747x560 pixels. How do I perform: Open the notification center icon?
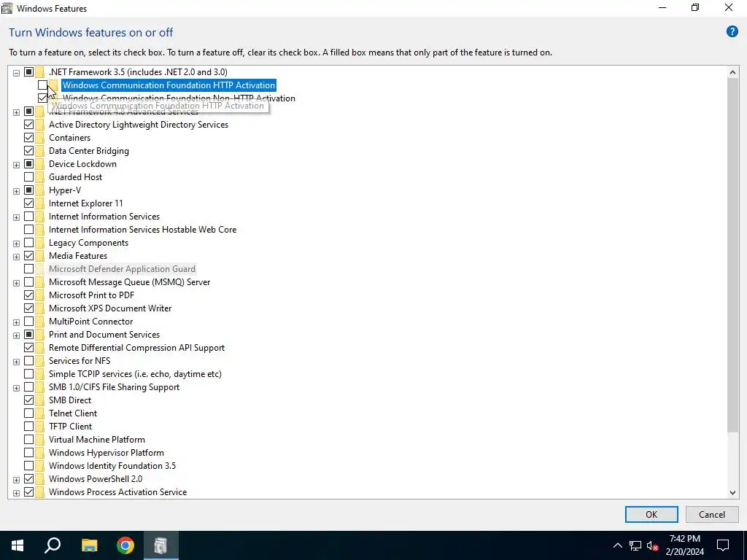(x=723, y=545)
